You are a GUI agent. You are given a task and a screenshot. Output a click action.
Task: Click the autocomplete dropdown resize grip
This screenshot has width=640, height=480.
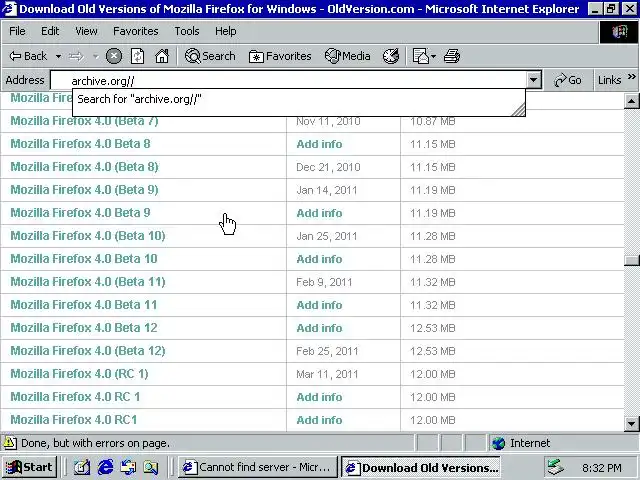point(518,109)
